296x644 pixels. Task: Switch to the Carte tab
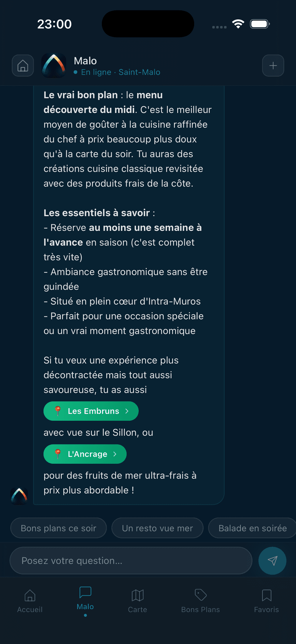point(138,600)
